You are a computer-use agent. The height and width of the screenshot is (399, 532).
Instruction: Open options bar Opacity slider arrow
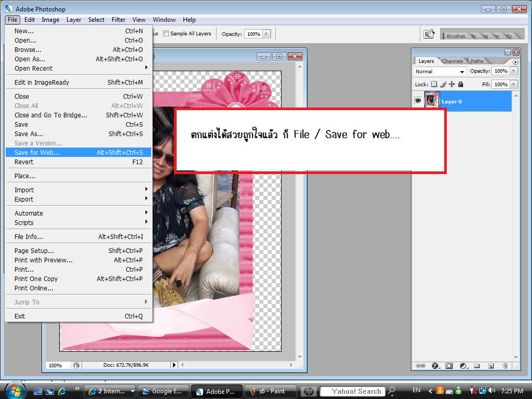(267, 34)
